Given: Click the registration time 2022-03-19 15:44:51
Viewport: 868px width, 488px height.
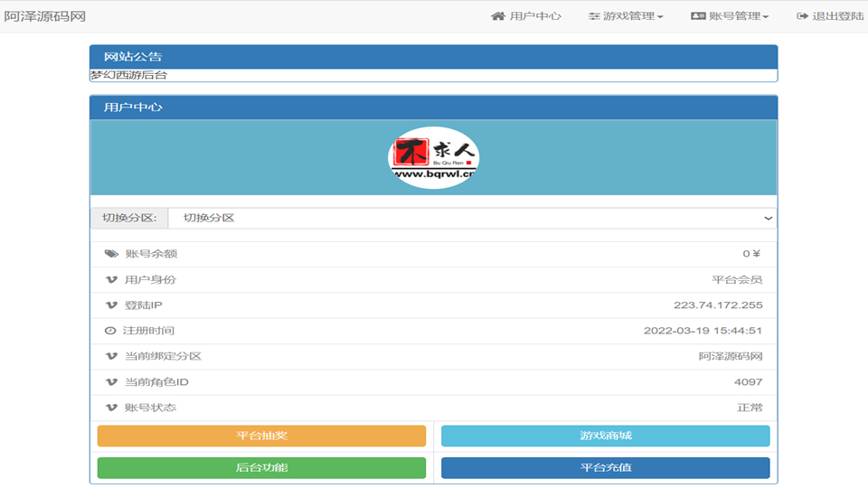Looking at the screenshot, I should click(x=703, y=331).
